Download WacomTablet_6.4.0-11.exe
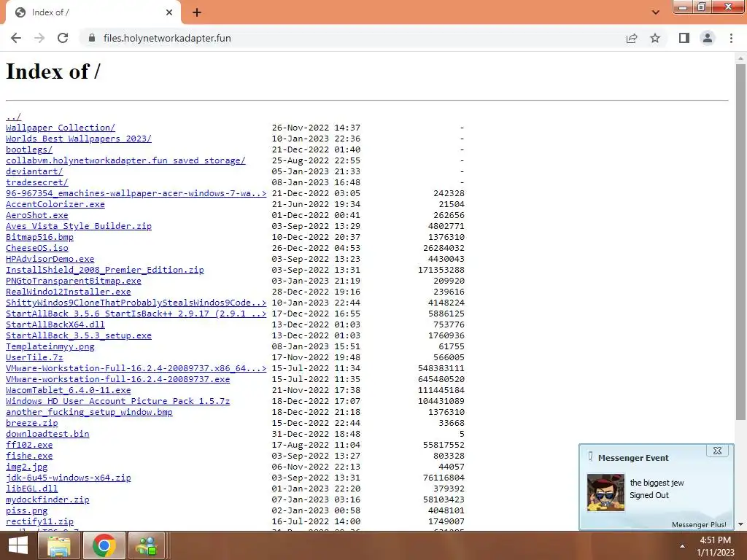 [x=68, y=391]
